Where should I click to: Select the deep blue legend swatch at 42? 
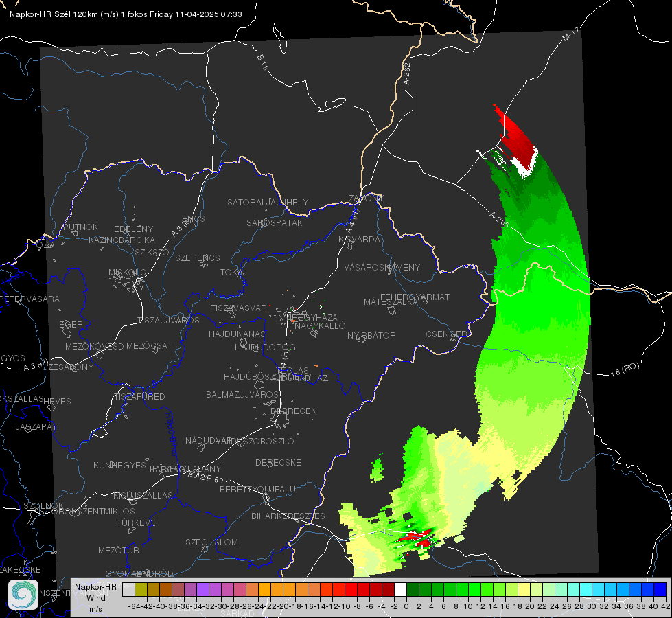(660, 589)
